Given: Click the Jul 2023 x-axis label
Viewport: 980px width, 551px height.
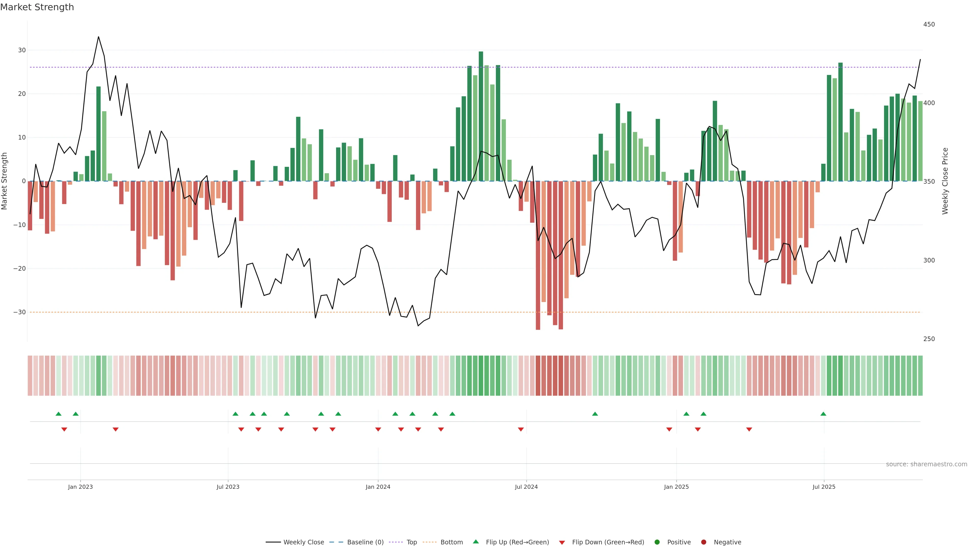Looking at the screenshot, I should tap(228, 487).
